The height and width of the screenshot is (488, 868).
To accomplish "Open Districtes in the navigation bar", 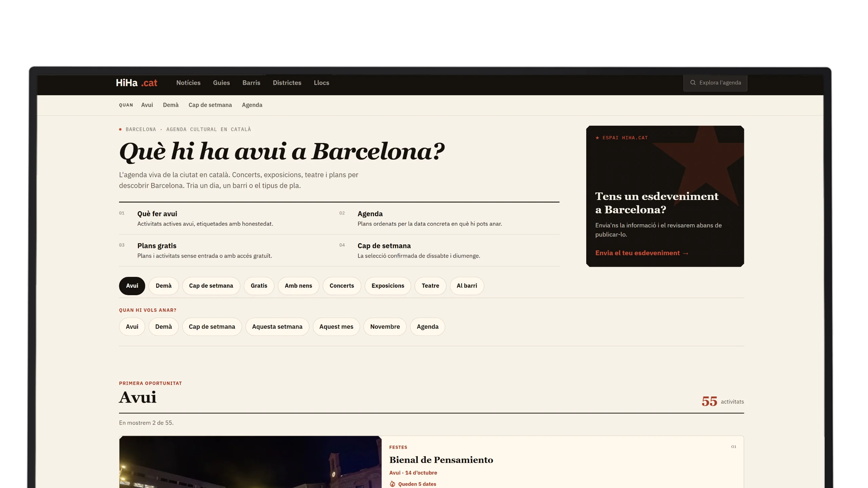I will tap(287, 83).
